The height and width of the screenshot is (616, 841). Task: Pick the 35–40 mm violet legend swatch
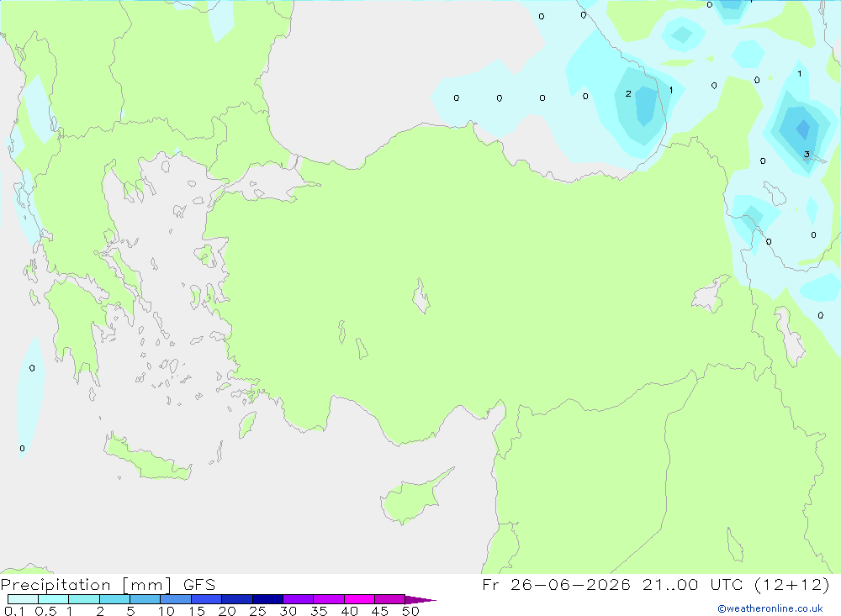pyautogui.click(x=329, y=599)
